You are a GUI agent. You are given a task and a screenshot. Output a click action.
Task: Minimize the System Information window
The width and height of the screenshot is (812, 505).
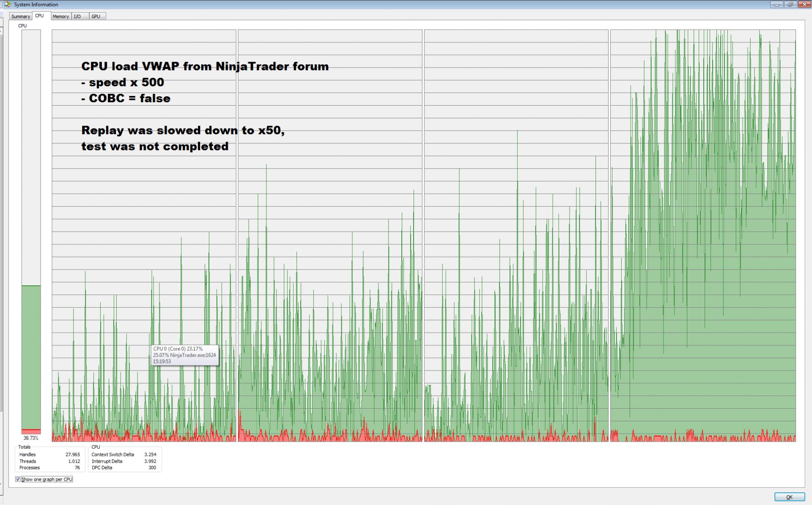click(x=776, y=5)
